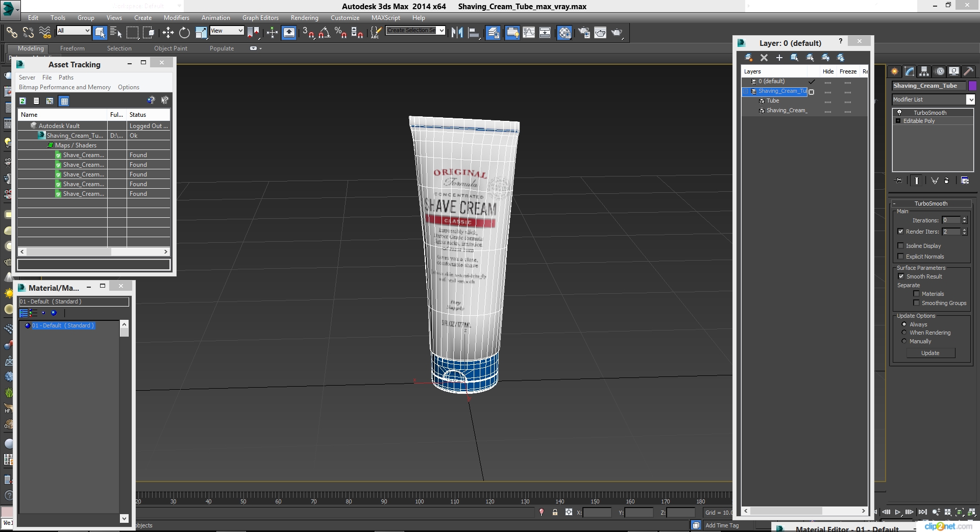
Task: Choose the Rectangular Selection Region icon
Action: point(132,33)
